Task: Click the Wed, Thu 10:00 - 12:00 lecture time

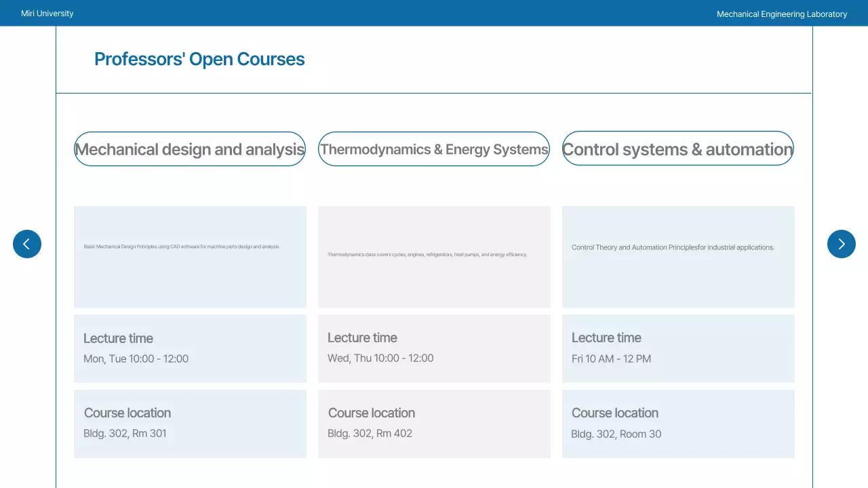Action: click(380, 359)
